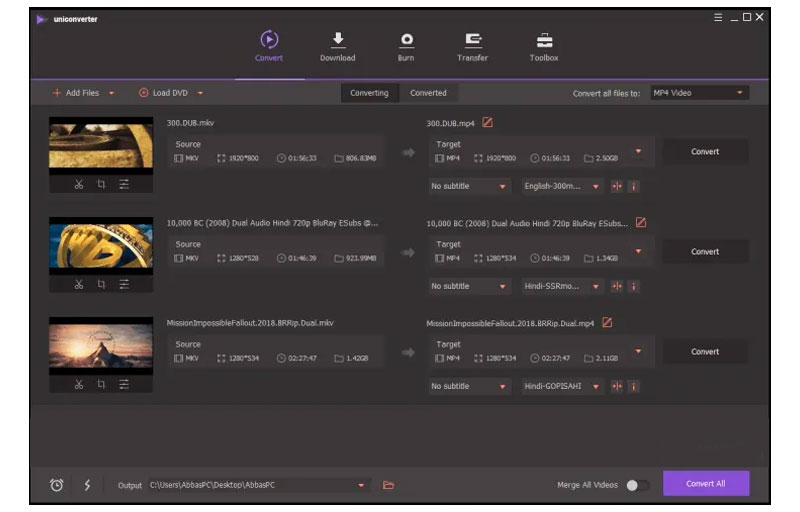
Task: Toggle the Merge All Videos switch
Action: 636,485
